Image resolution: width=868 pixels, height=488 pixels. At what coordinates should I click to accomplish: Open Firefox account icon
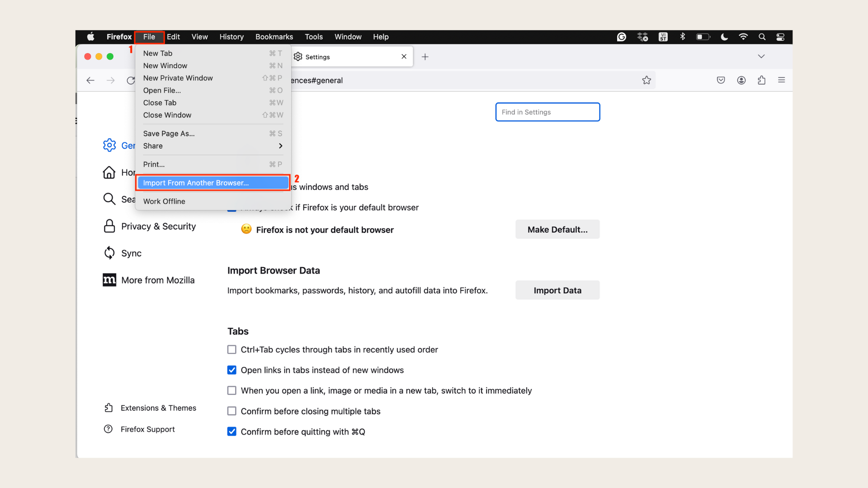coord(741,80)
